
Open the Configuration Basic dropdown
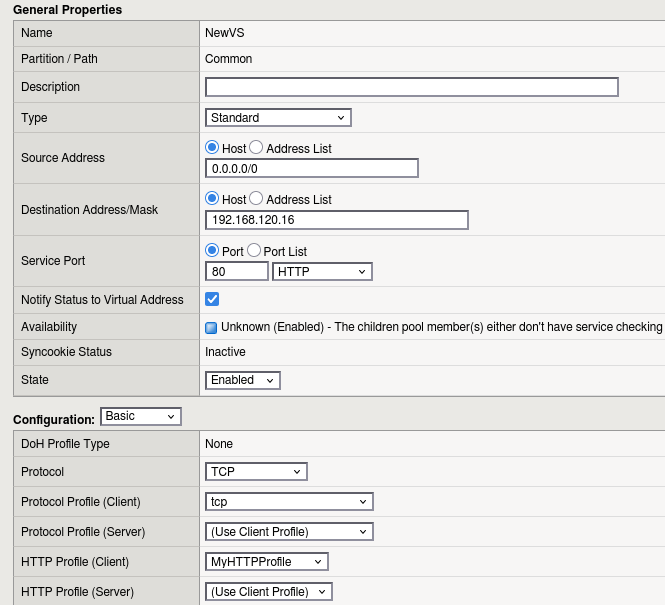pos(141,416)
